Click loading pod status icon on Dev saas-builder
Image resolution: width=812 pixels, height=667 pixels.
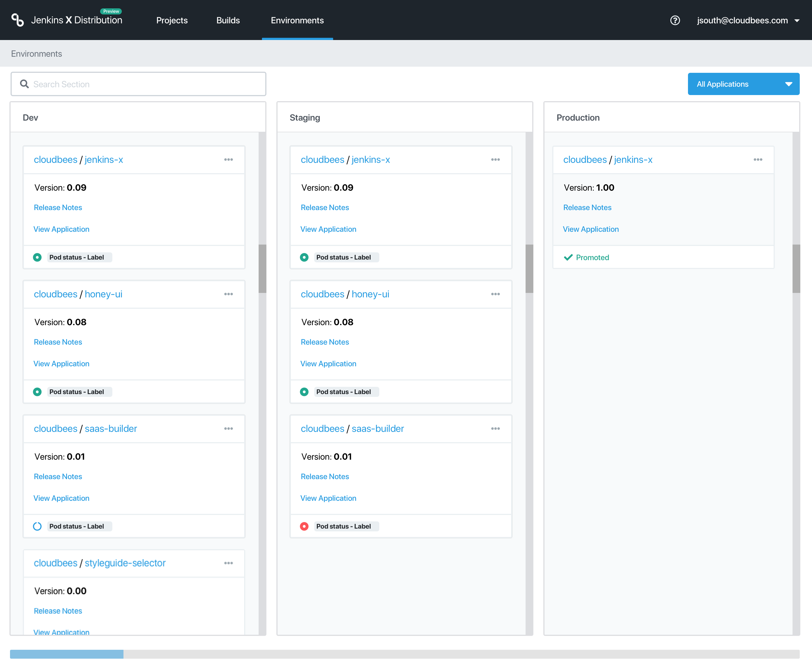(37, 526)
